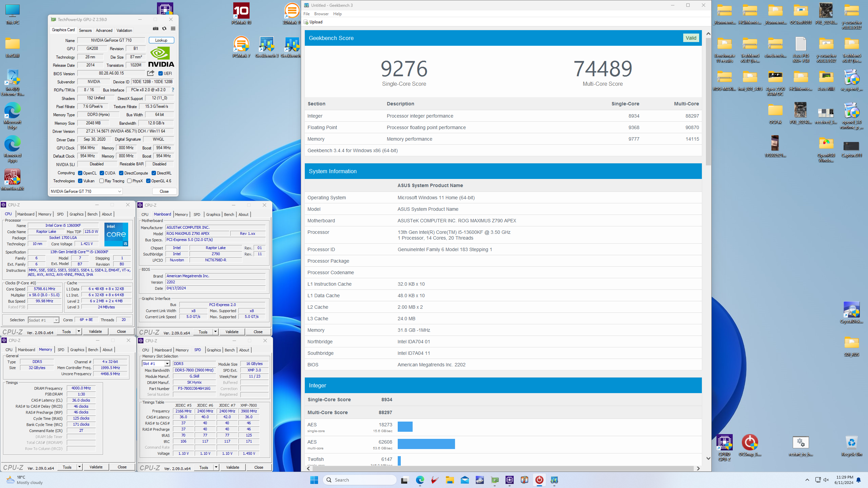Screen dimensions: 868x488
Task: Show hidden system tray icons chevron
Action: click(x=807, y=480)
